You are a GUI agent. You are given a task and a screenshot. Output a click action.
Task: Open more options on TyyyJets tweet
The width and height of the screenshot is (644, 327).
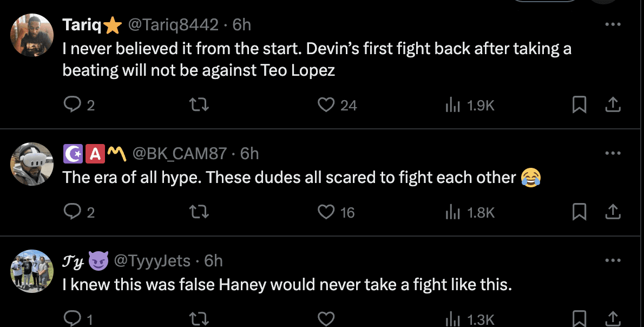point(612,261)
